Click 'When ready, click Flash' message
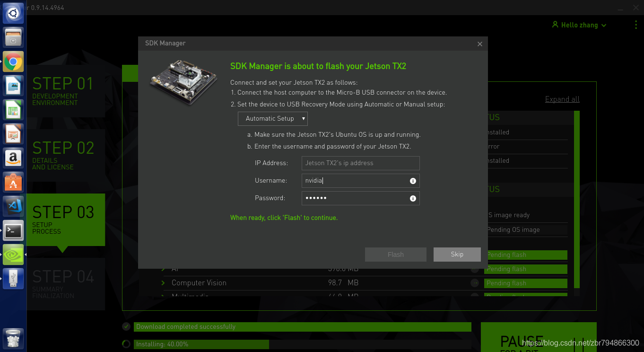Viewport: 644px width, 352px height. pos(284,218)
